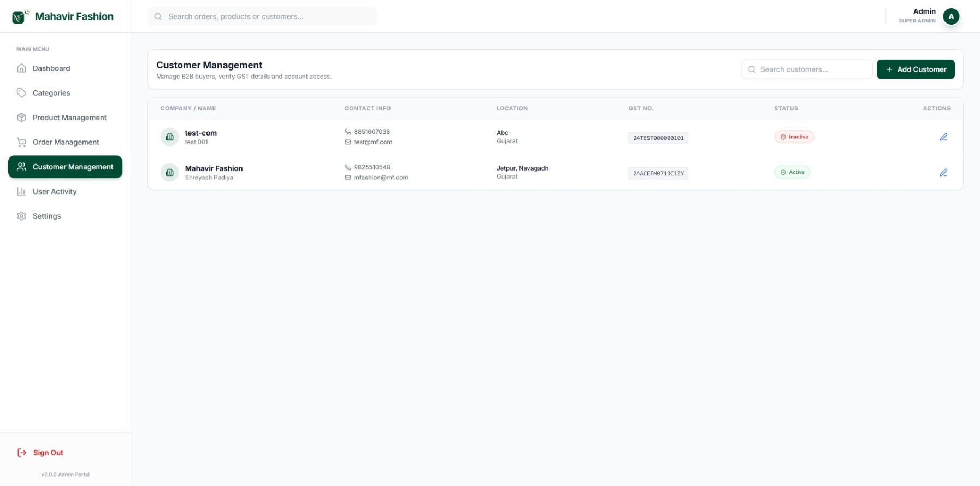Click the Mahavir Fashion logo icon
980x486 pixels.
click(20, 16)
